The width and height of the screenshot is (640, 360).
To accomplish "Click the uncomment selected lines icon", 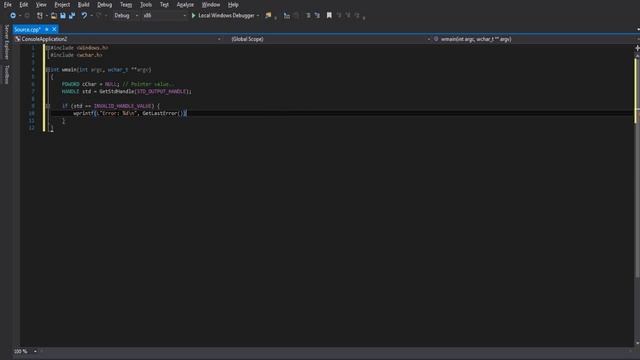I will [x=317, y=16].
